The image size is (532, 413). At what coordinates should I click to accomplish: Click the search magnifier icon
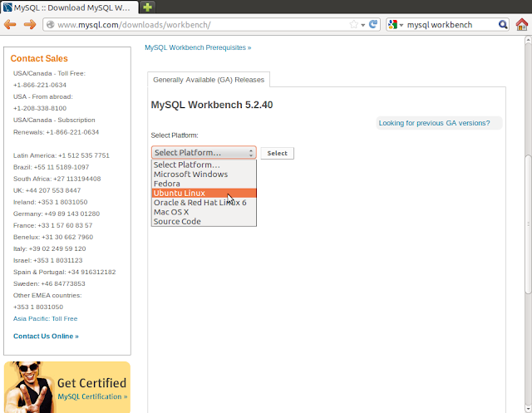pos(503,24)
